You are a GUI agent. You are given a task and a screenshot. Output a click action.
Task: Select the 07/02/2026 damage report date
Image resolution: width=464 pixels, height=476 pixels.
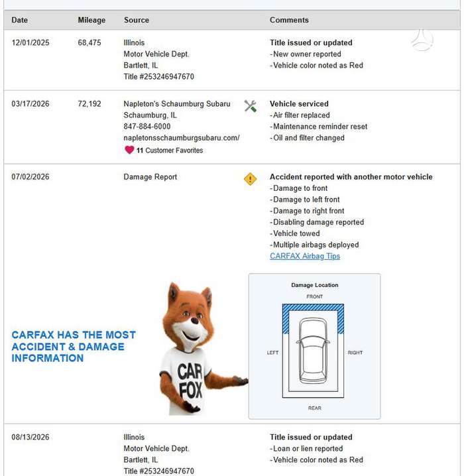30,177
